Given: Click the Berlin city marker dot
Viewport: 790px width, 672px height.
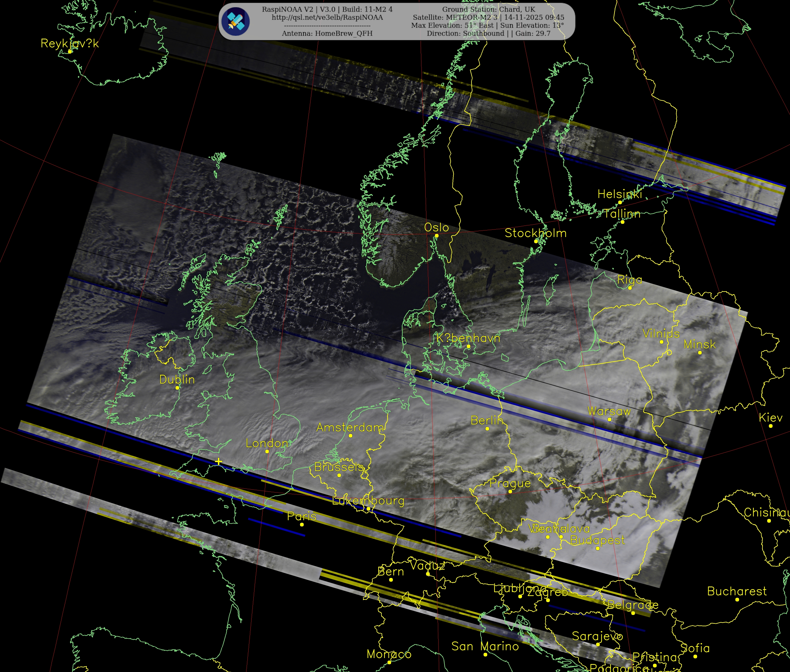Looking at the screenshot, I should [487, 429].
